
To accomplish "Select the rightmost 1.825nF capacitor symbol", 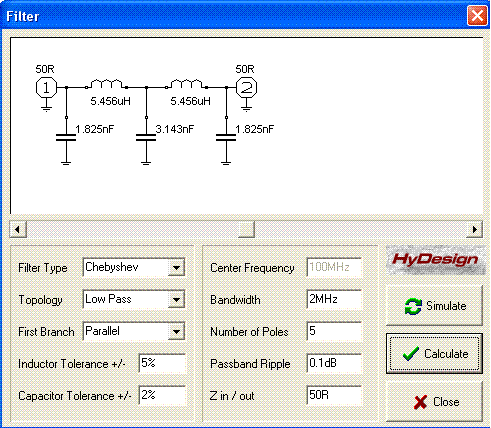I will click(x=226, y=137).
